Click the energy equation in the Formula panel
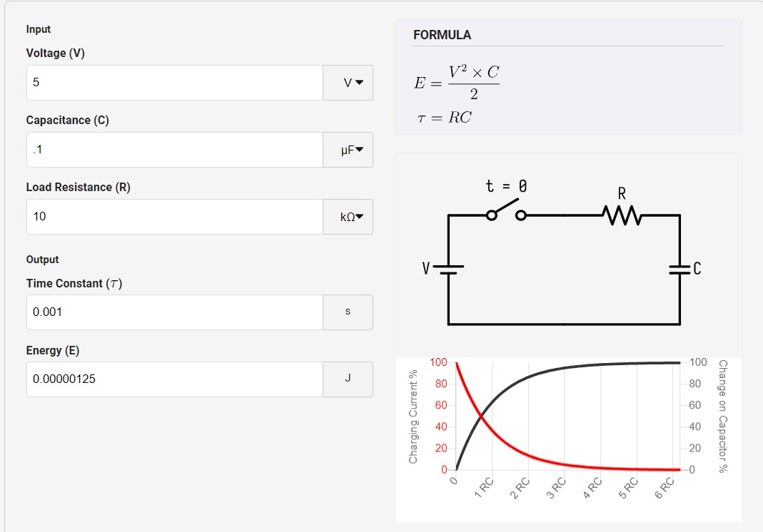 pos(457,83)
